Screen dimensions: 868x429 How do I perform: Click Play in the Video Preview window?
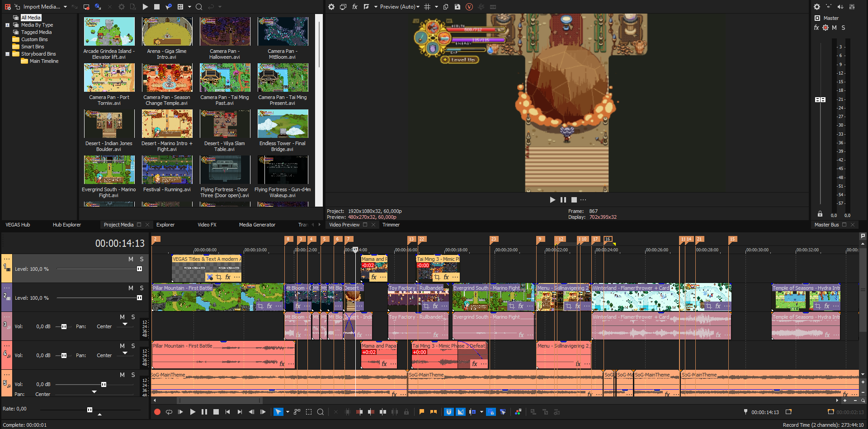(x=552, y=200)
